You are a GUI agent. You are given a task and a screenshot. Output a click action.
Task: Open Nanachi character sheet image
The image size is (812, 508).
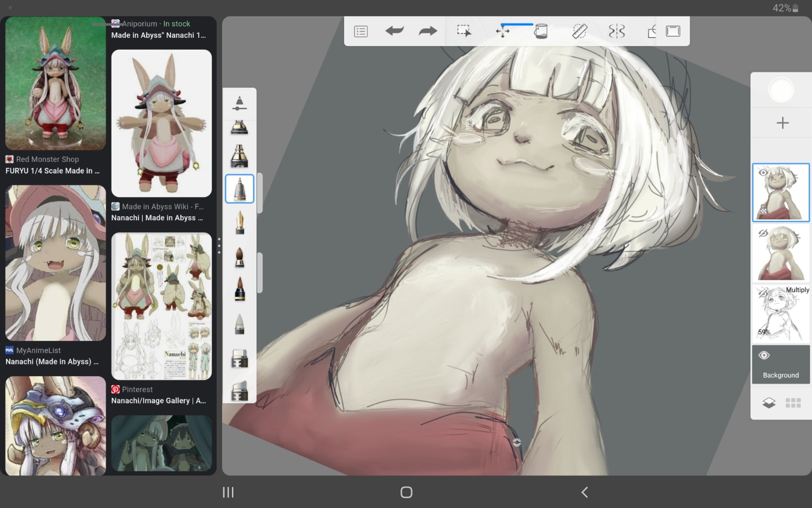pos(162,306)
